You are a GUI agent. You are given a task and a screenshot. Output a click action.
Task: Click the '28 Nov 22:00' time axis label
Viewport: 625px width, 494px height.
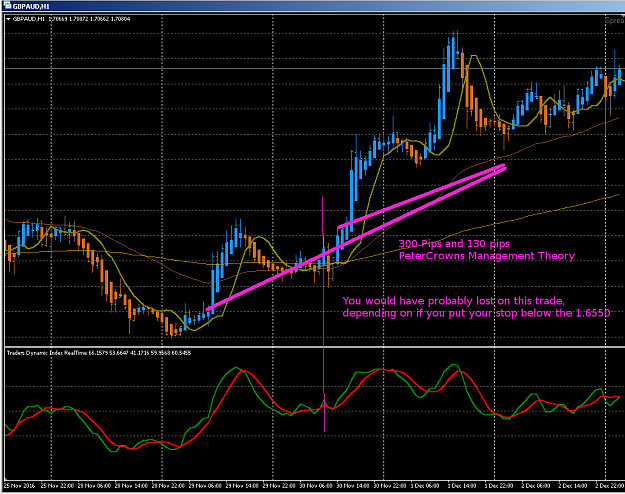(168, 486)
